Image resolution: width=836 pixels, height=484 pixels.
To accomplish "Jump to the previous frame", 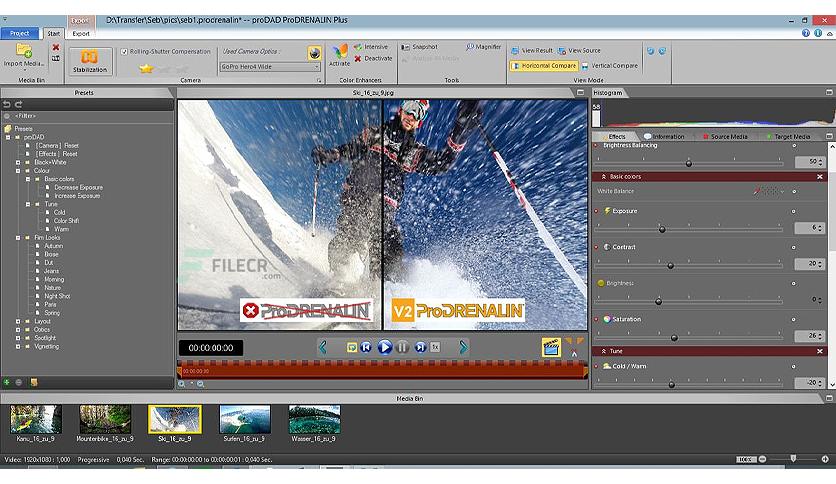I will (x=366, y=347).
